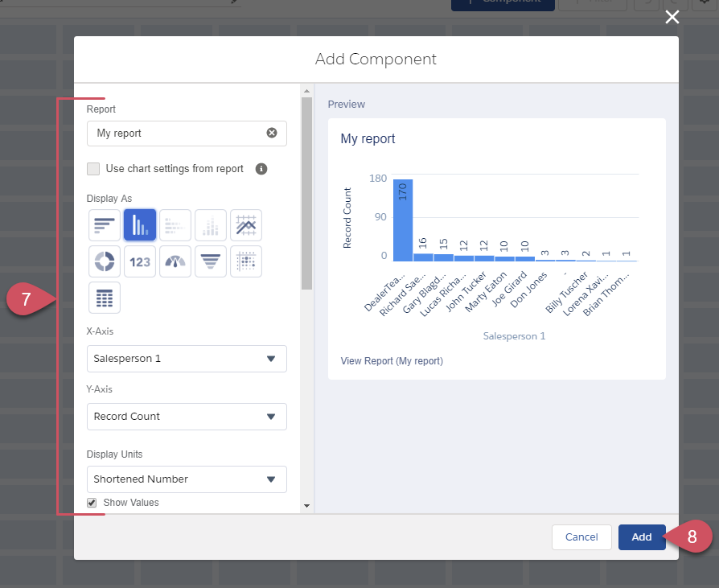
Task: Click the Add button
Action: (x=642, y=537)
